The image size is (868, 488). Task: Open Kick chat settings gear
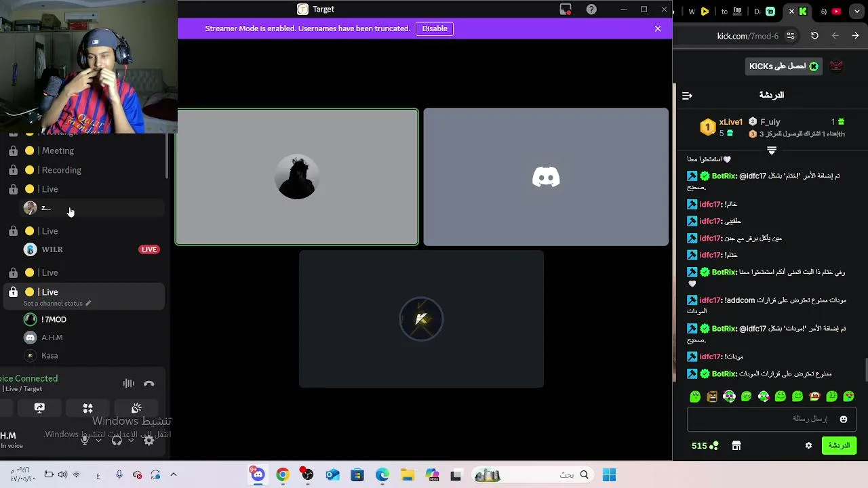click(808, 446)
